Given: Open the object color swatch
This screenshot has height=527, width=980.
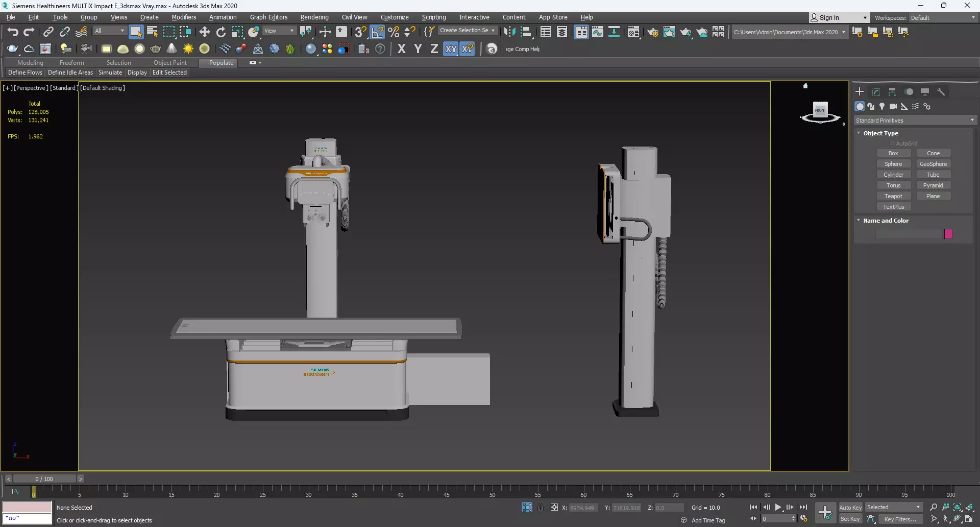Looking at the screenshot, I should [948, 234].
